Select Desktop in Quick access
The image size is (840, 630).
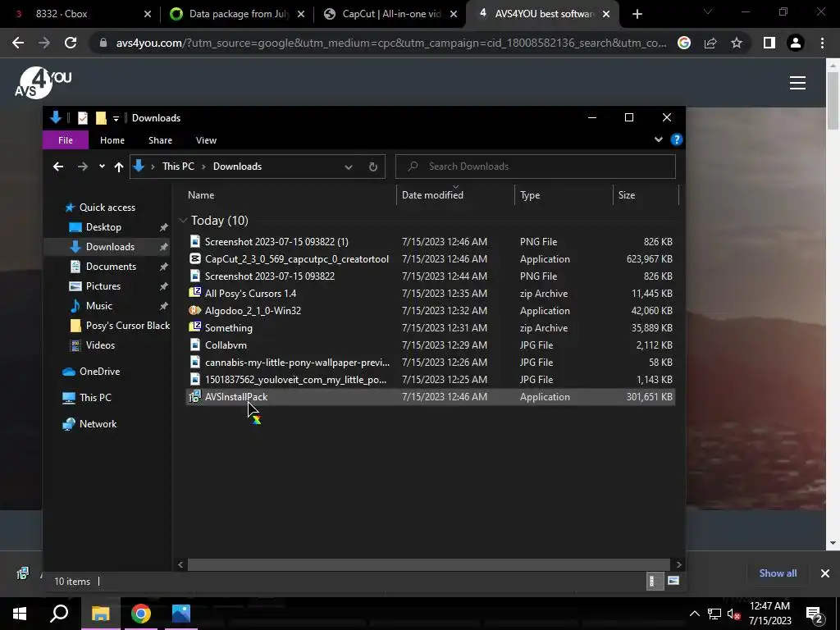103,227
